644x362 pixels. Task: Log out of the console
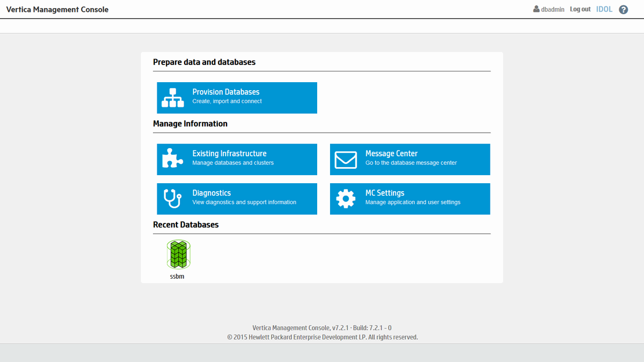580,9
